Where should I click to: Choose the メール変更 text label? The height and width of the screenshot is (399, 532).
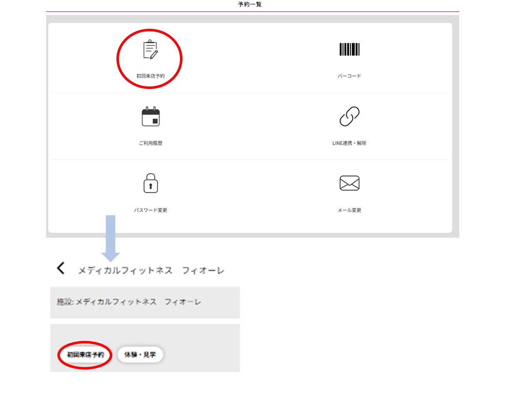349,210
